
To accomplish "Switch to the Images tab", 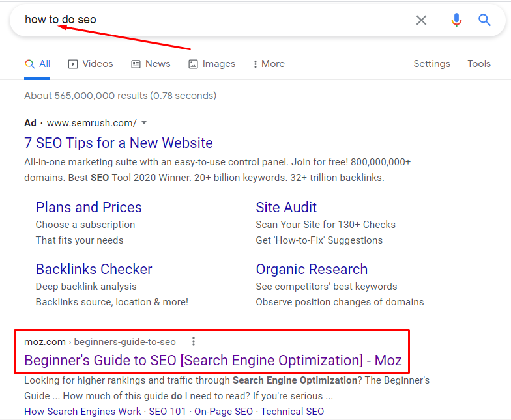I will coord(212,64).
